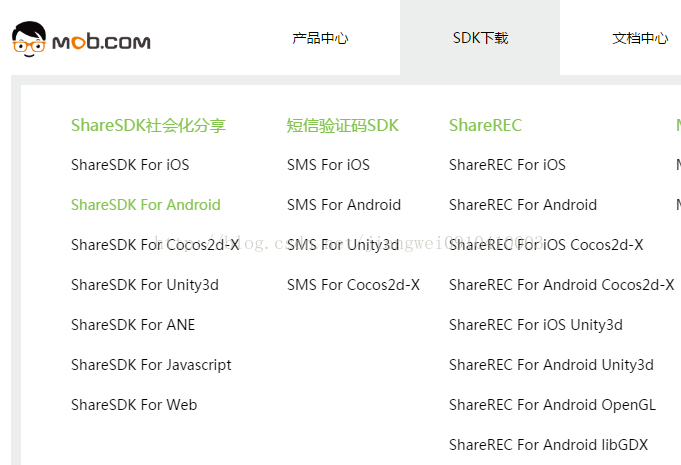Open ShareREC For Android OpenGL
The width and height of the screenshot is (681, 465).
[552, 405]
